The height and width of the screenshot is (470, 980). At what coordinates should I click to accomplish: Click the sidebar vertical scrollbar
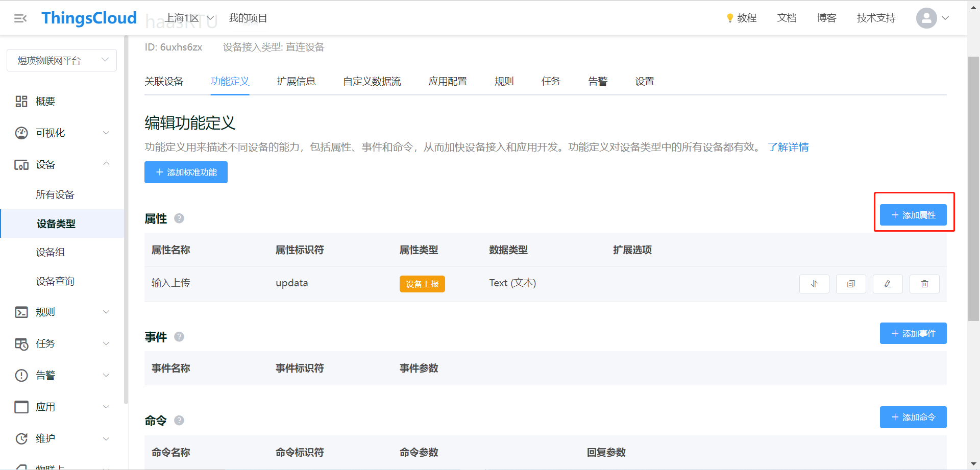click(x=126, y=219)
